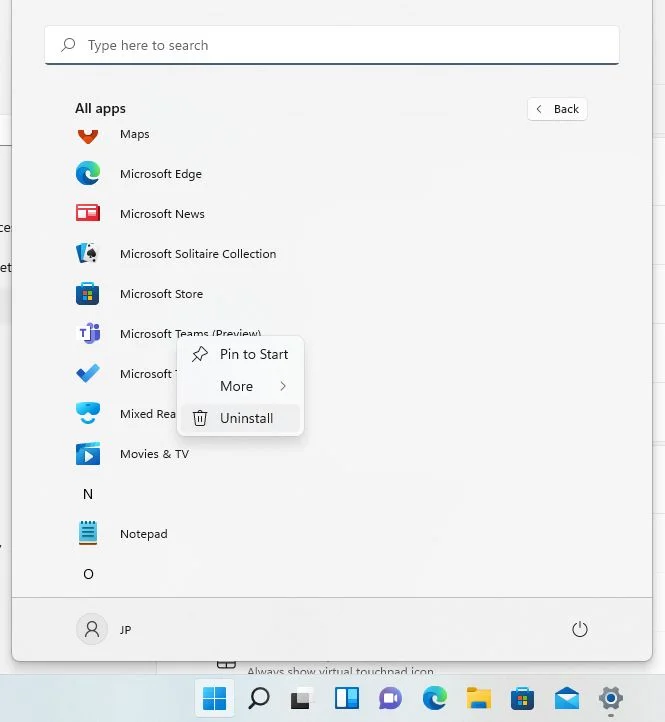Open File Explorer from the taskbar
Screen dimensions: 665x722
pos(479,698)
